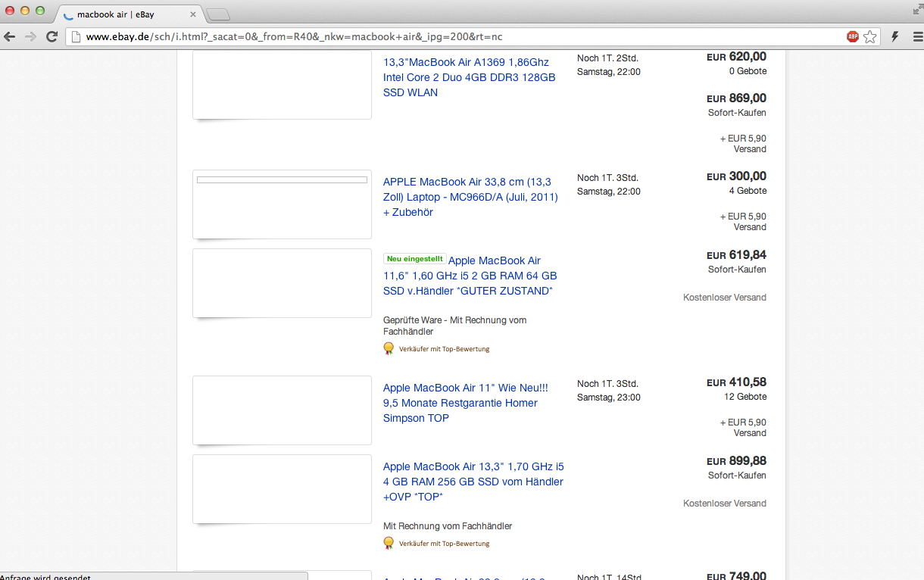Click 'Verkäufer mit Top-Bewertung' under 619,84 listing
This screenshot has height=580, width=924.
(x=444, y=349)
